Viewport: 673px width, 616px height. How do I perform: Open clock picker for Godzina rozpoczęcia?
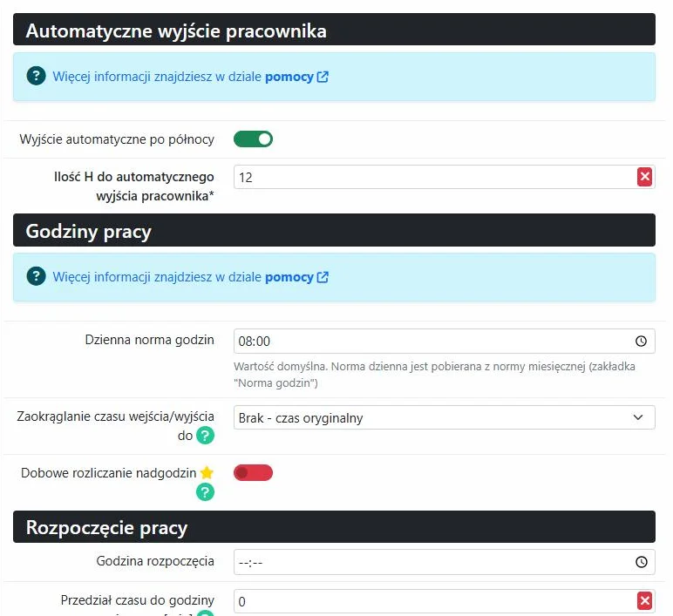coord(642,562)
